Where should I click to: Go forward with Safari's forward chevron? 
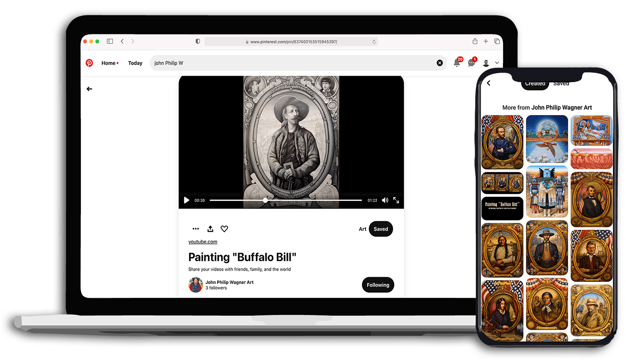pos(133,41)
